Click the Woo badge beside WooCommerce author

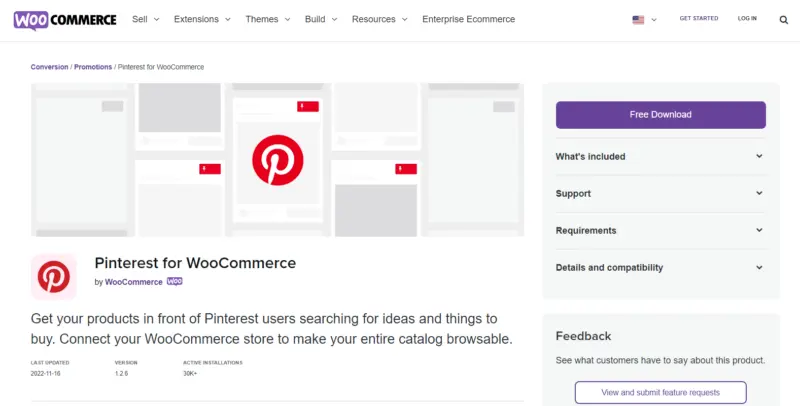pos(175,282)
